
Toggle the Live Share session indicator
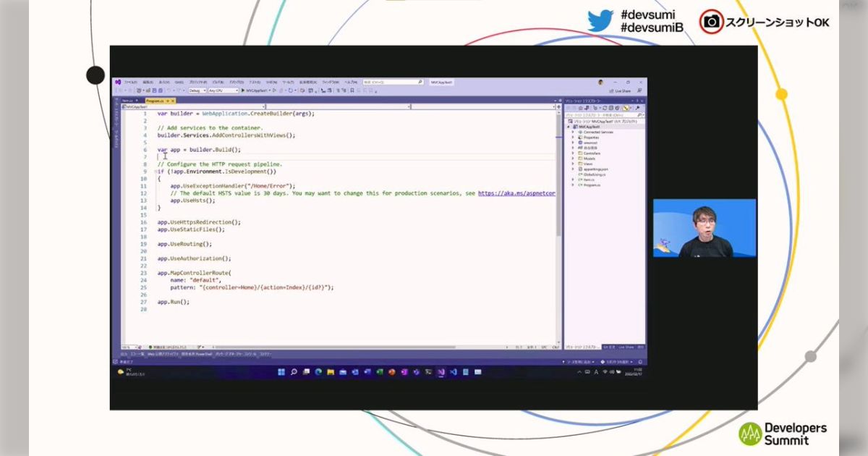point(623,90)
